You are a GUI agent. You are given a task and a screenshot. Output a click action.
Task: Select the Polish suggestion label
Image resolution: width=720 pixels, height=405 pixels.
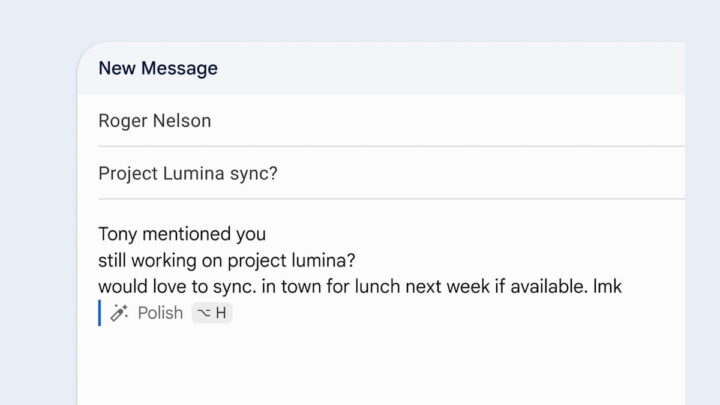click(x=160, y=313)
